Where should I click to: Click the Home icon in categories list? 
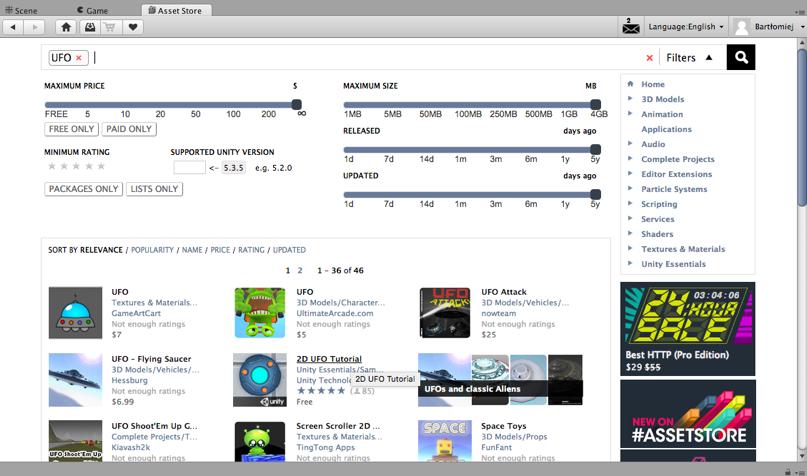630,84
